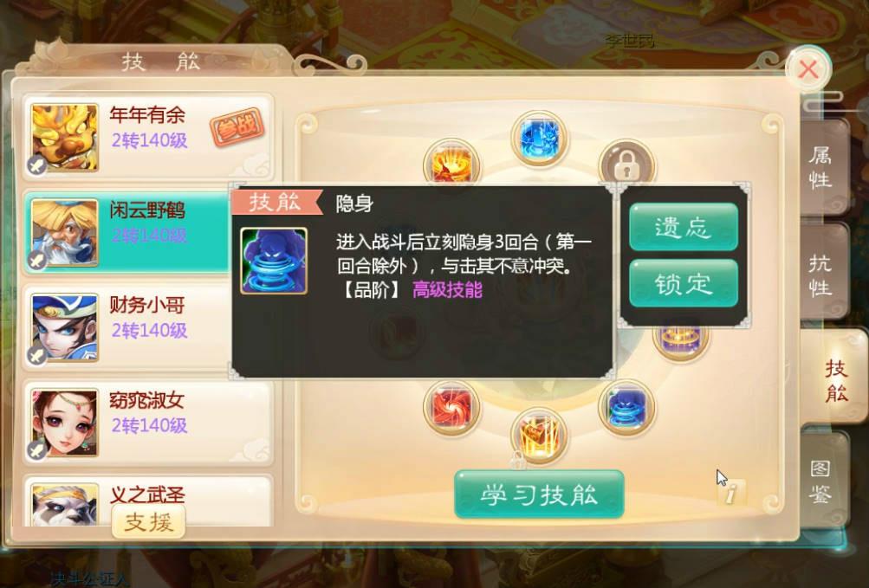Image resolution: width=869 pixels, height=588 pixels.
Task: Open the info help icon
Action: 731,492
